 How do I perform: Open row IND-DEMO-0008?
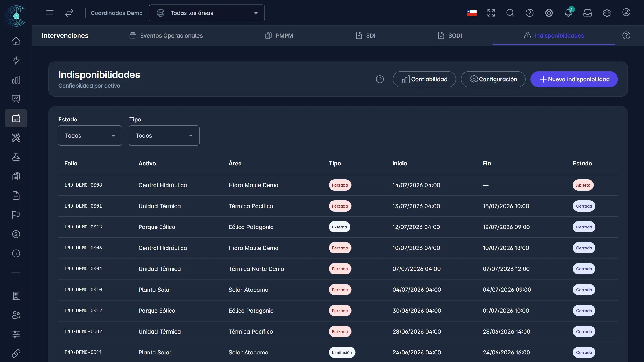point(338,185)
